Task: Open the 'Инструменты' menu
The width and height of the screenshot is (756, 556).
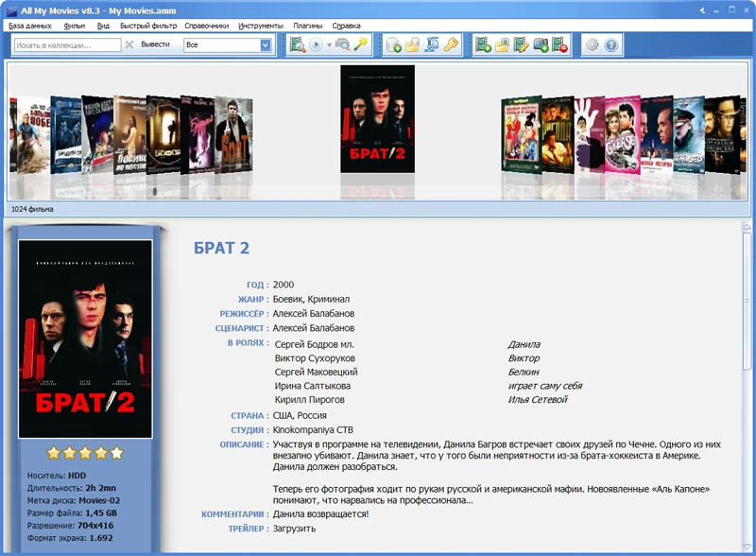Action: click(261, 26)
